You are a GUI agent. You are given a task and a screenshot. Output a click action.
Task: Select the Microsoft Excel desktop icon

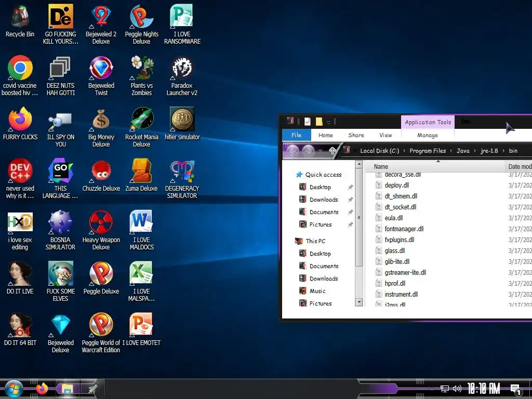142,281
